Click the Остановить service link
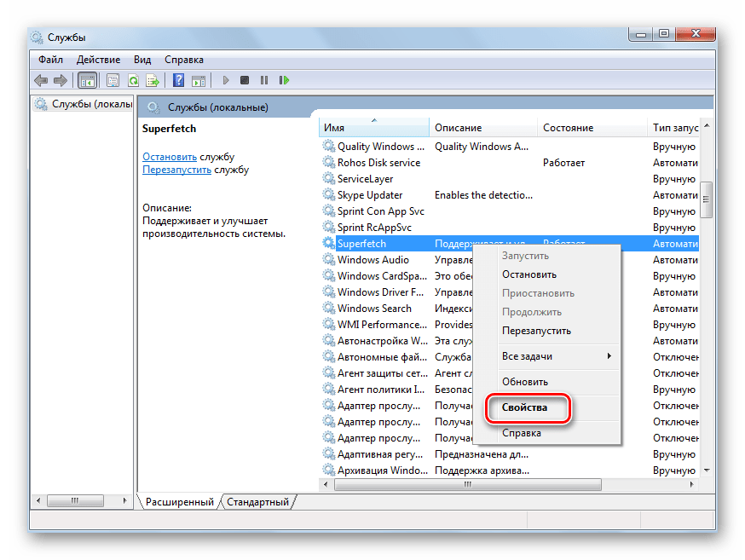Screen dimensions: 745x560 (170, 157)
